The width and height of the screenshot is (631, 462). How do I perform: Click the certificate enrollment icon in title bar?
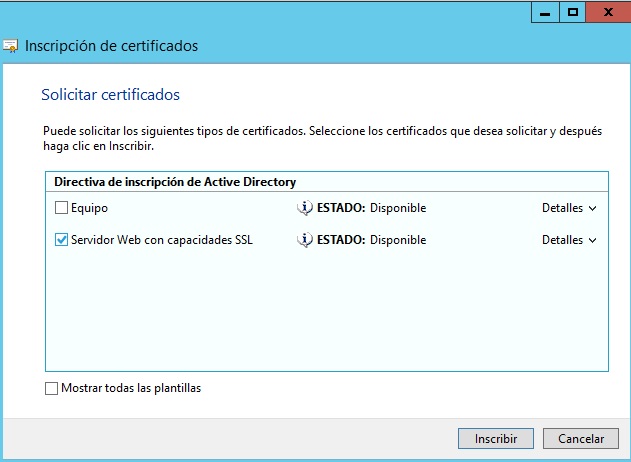point(10,46)
